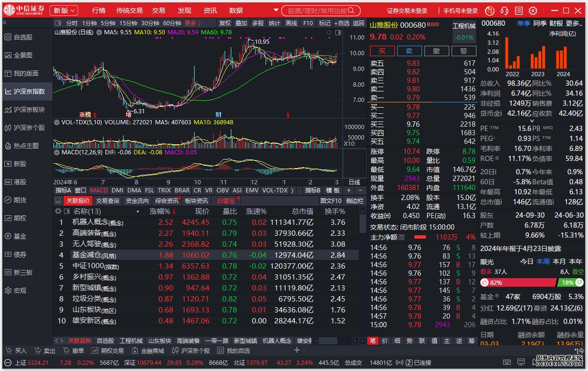This screenshot has height=371, width=588.
Task: Switch to 交易查询 tab
Action: tap(108, 201)
